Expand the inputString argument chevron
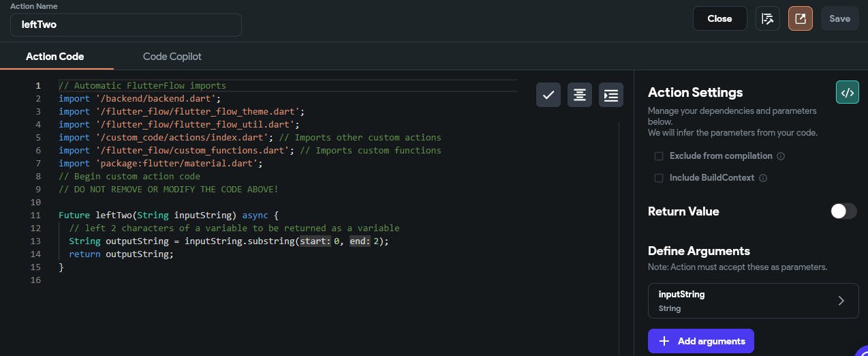 tap(841, 301)
